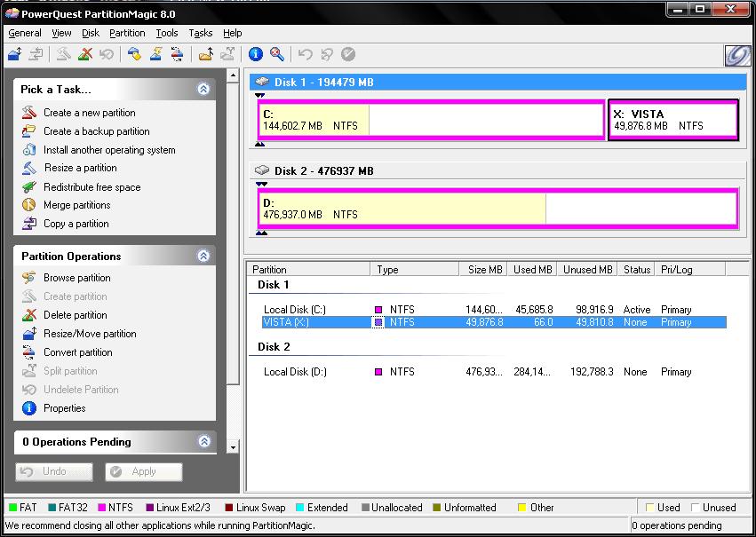
Task: Open the Help menu
Action: (233, 33)
